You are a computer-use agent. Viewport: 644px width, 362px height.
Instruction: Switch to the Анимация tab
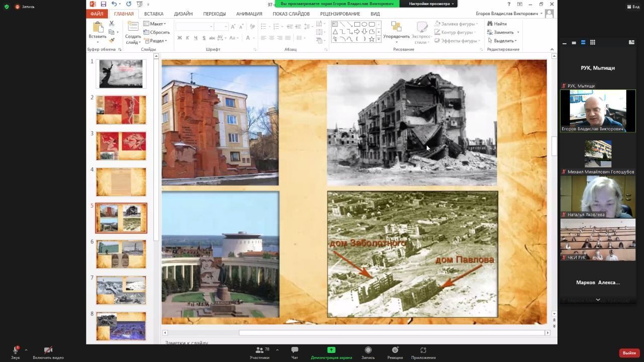click(249, 14)
